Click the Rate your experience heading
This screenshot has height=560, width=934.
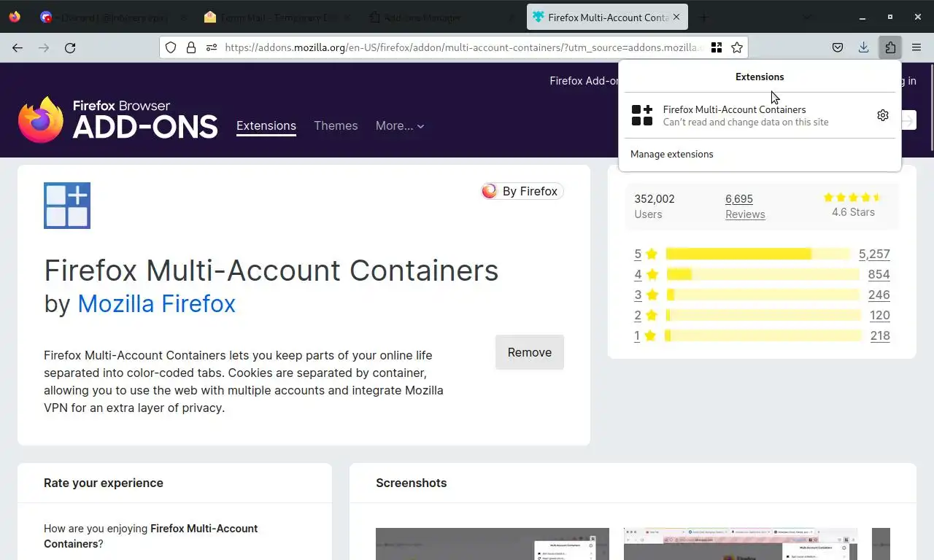pos(104,483)
